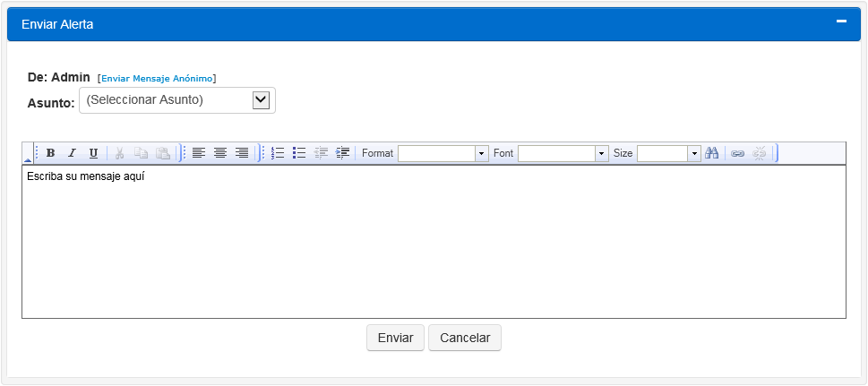Insert a bulleted list

pyautogui.click(x=299, y=153)
